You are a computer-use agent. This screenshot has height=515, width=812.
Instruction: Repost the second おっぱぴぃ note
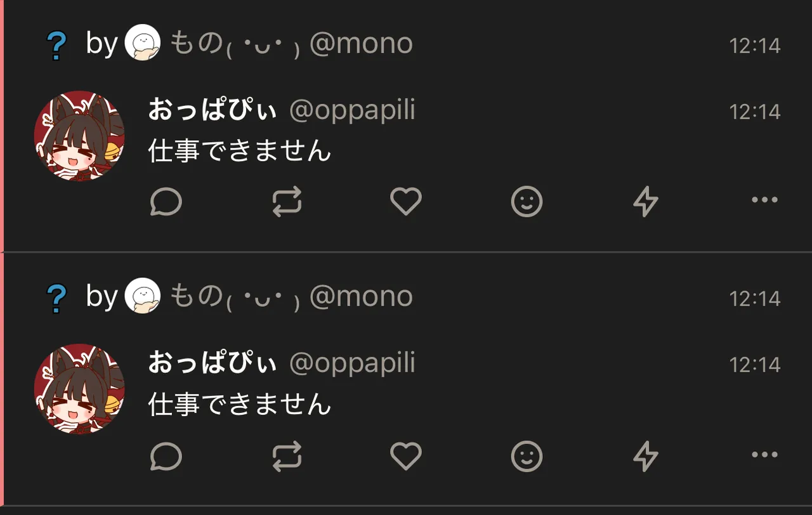[x=287, y=456]
